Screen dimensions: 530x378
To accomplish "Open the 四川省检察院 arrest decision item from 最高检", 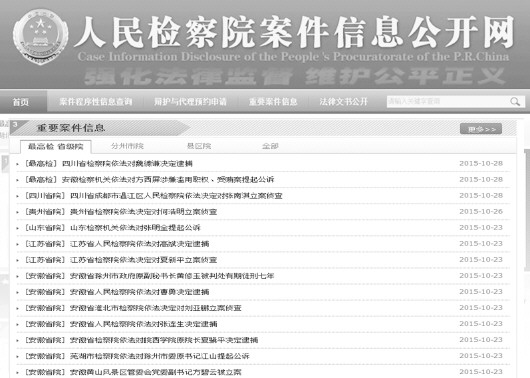I will (127, 164).
